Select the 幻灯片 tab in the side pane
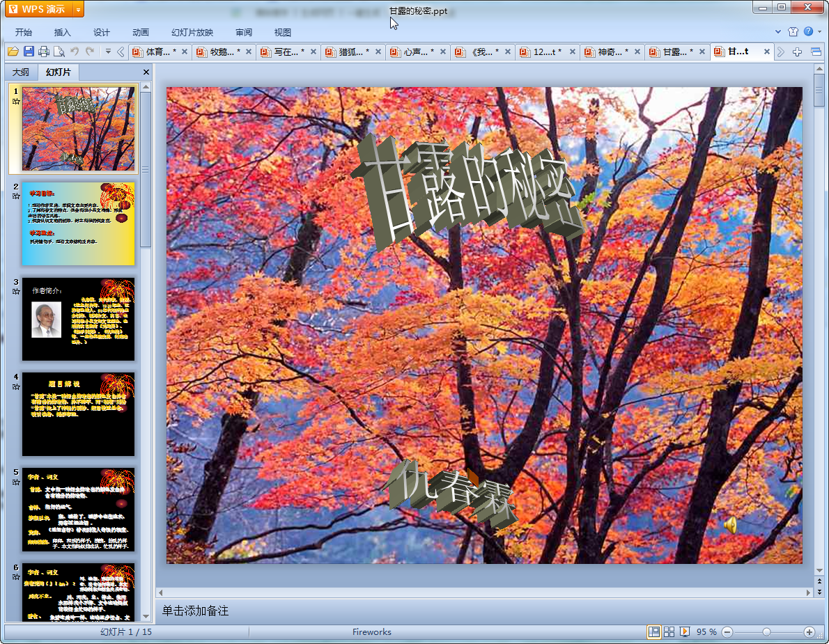 point(58,72)
